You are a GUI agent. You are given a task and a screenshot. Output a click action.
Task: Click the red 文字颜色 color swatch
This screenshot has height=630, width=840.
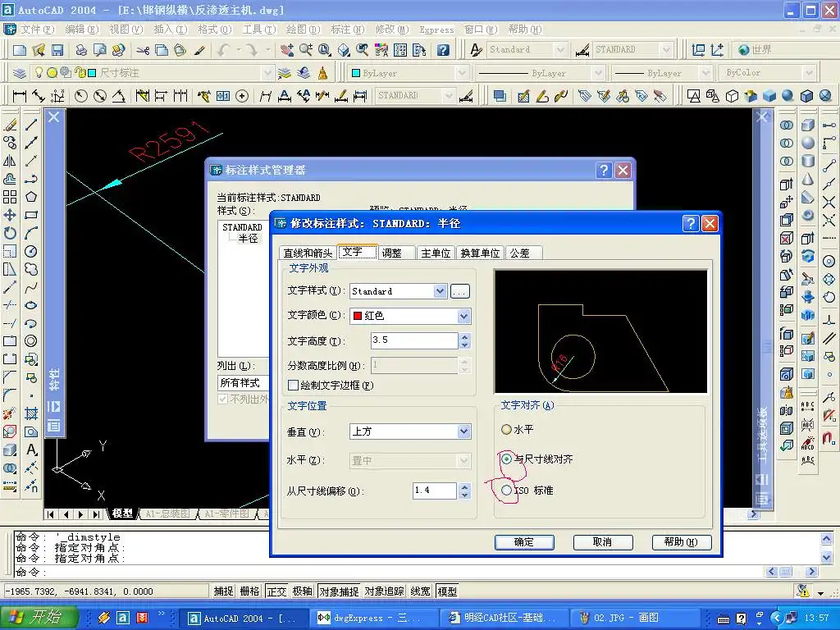[358, 316]
